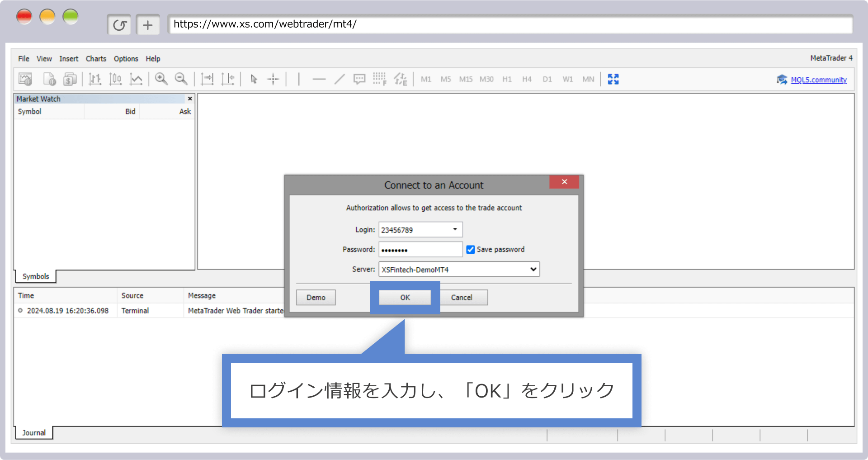
Task: Open the Insert menu
Action: [69, 59]
